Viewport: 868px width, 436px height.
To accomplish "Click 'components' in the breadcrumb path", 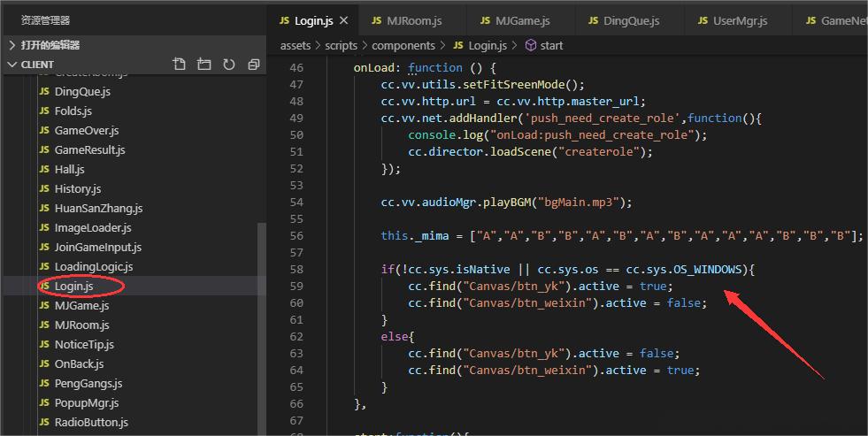I will click(403, 45).
